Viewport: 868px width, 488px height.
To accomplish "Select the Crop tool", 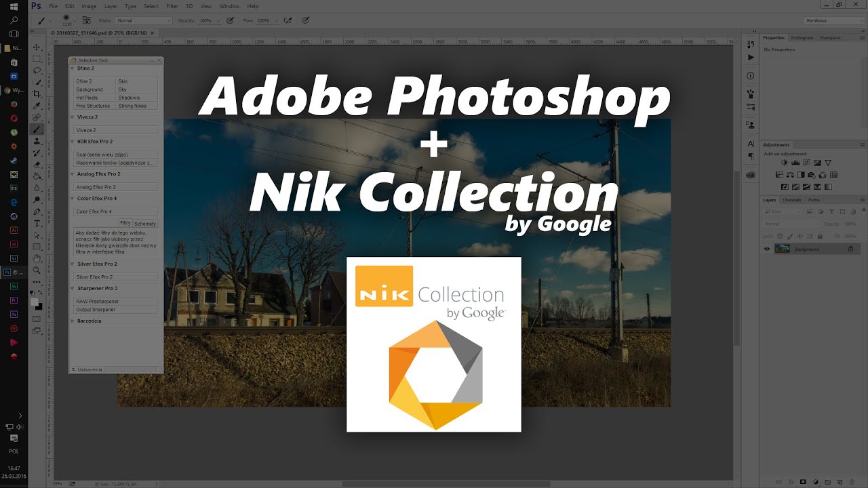I will pos(37,94).
